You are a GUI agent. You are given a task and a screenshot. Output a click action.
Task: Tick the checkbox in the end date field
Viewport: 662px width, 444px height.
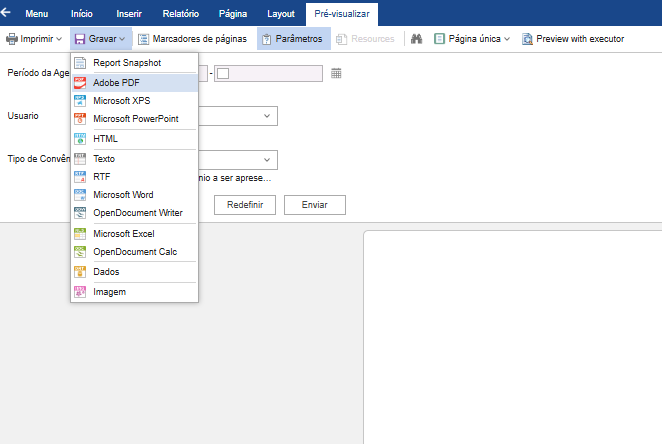click(223, 73)
